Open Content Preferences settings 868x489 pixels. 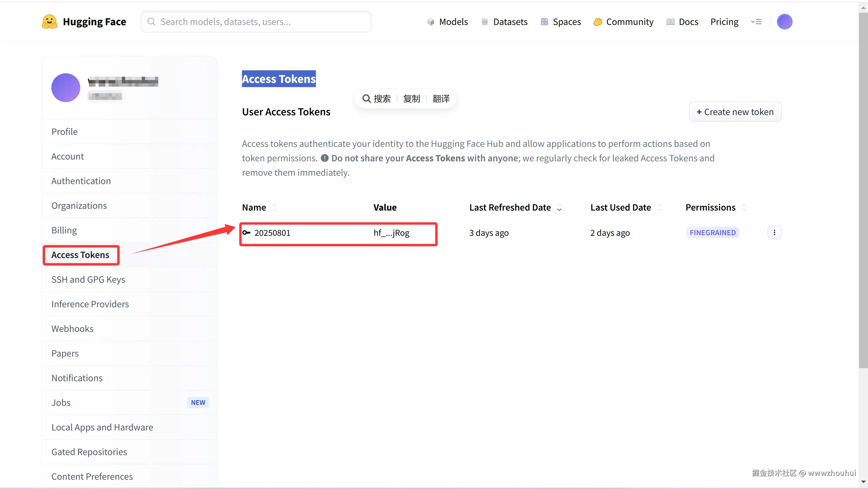click(x=130, y=476)
